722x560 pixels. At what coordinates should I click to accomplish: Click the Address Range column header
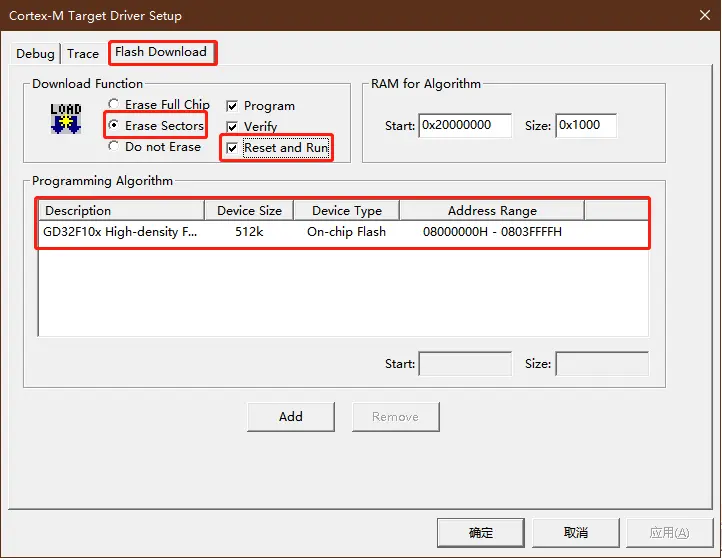coord(492,210)
